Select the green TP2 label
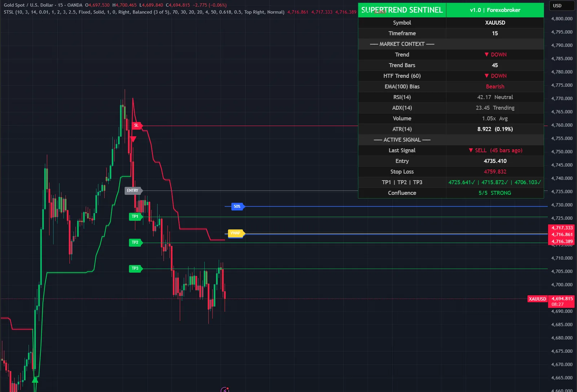This screenshot has width=577, height=392. [136, 243]
